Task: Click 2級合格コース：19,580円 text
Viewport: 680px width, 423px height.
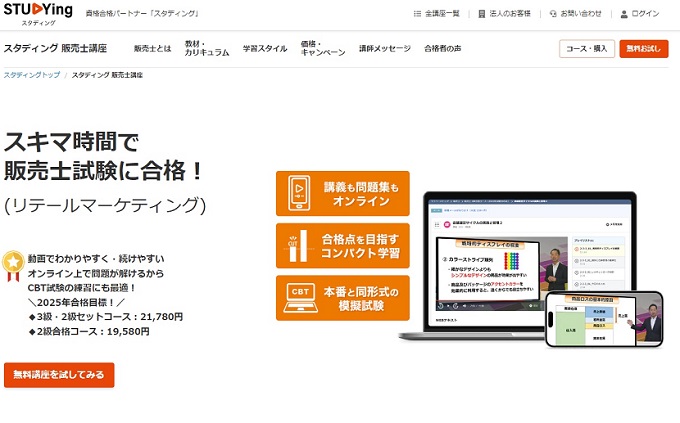Action: (89, 331)
